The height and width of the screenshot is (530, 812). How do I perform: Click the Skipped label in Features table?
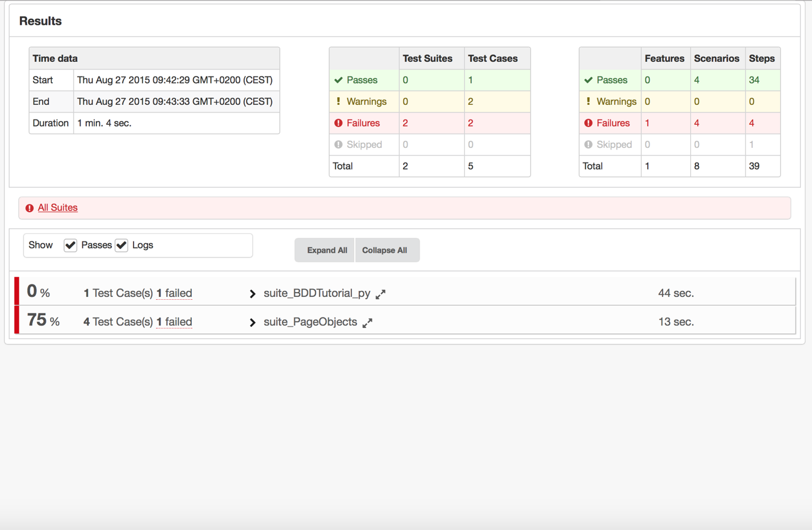pos(614,144)
